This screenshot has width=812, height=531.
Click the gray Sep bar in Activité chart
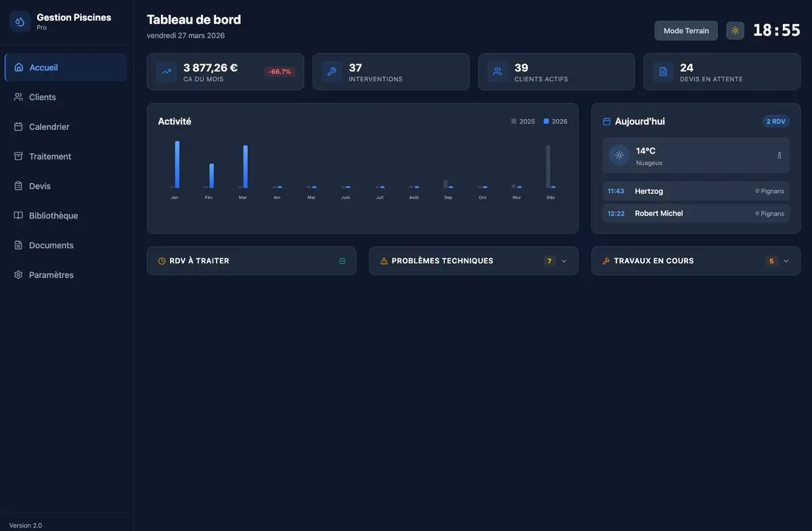pyautogui.click(x=445, y=184)
